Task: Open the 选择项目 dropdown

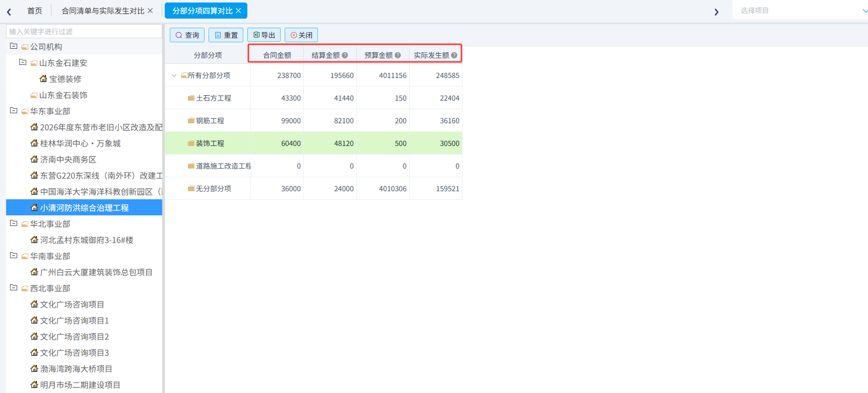Action: click(800, 10)
